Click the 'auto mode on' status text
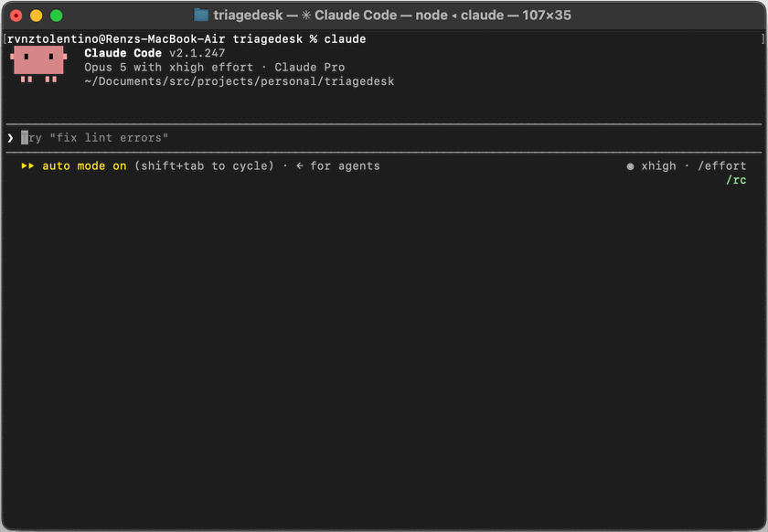Viewport: 768px width, 532px height. tap(84, 166)
